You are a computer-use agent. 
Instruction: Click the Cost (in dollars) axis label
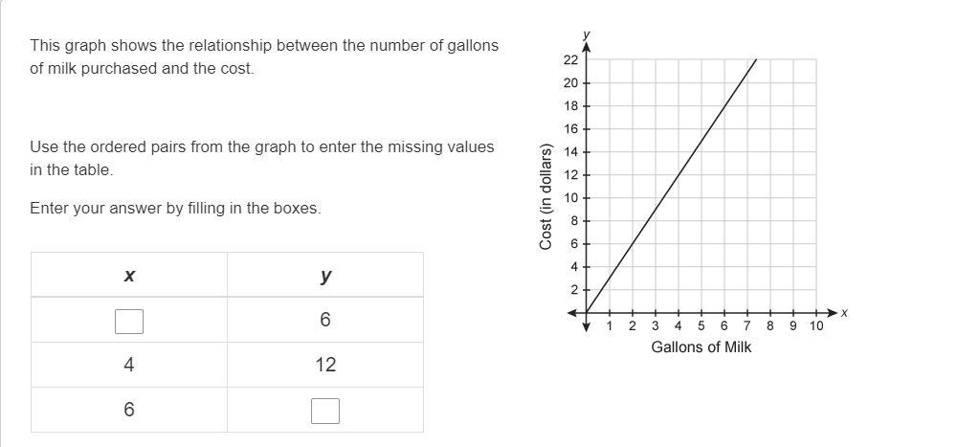(x=546, y=197)
